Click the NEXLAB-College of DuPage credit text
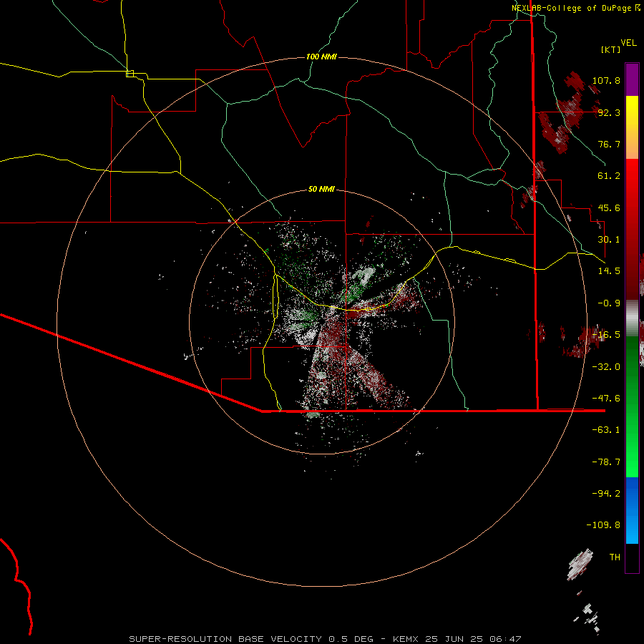Viewport: 644px width, 644px height. click(572, 8)
